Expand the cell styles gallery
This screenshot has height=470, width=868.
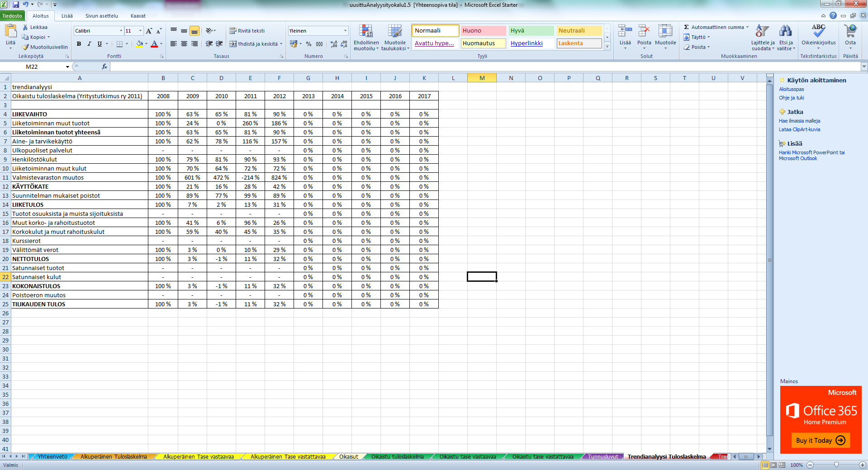coord(607,46)
